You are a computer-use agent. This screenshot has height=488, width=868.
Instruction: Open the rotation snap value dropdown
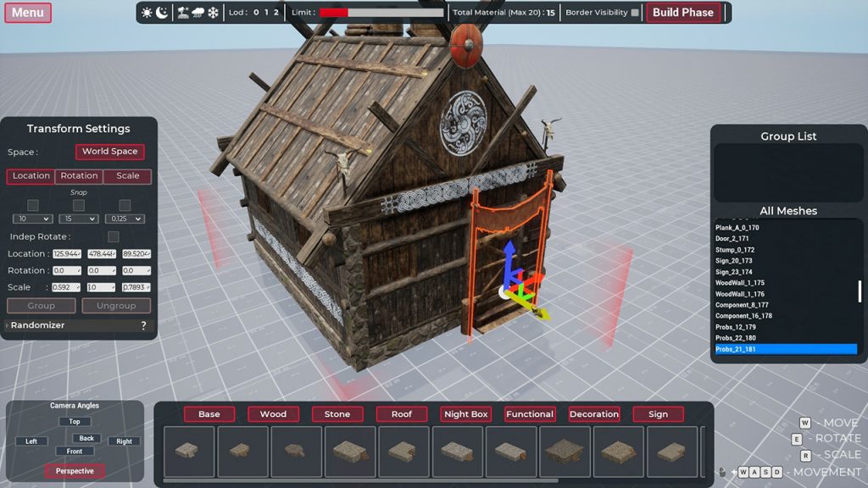click(x=79, y=219)
